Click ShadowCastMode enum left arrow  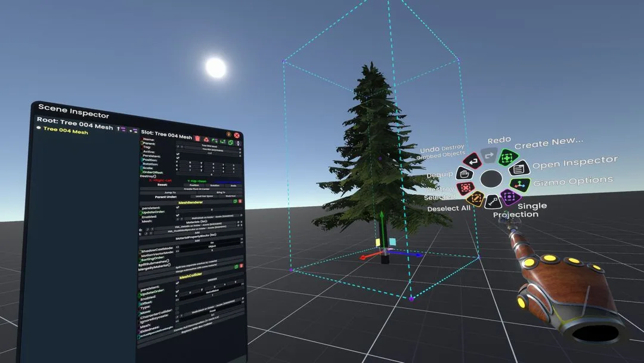tap(178, 247)
